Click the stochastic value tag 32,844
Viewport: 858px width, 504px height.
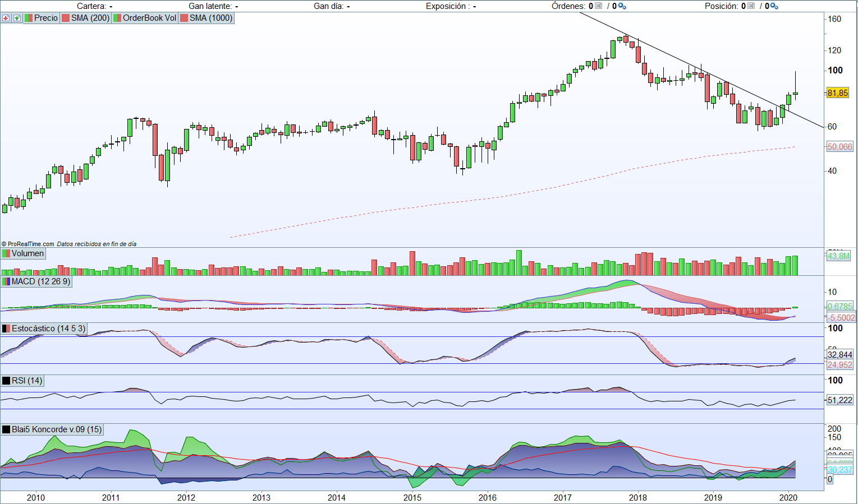click(839, 355)
